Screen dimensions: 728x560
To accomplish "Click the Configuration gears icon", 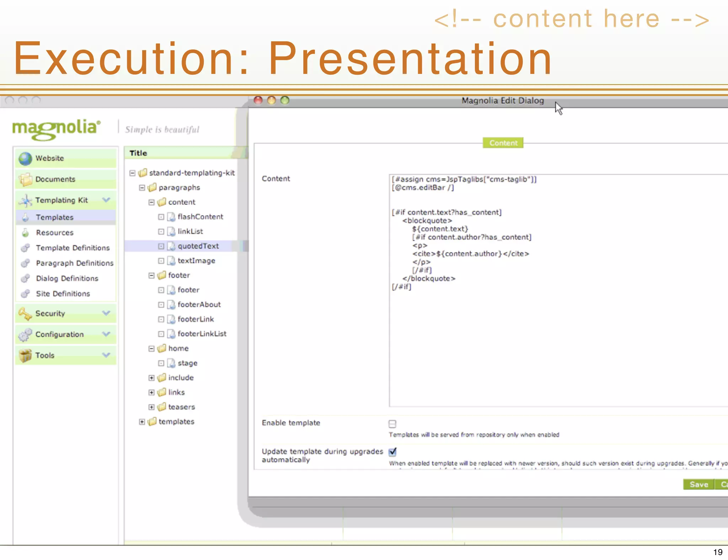I will click(25, 335).
